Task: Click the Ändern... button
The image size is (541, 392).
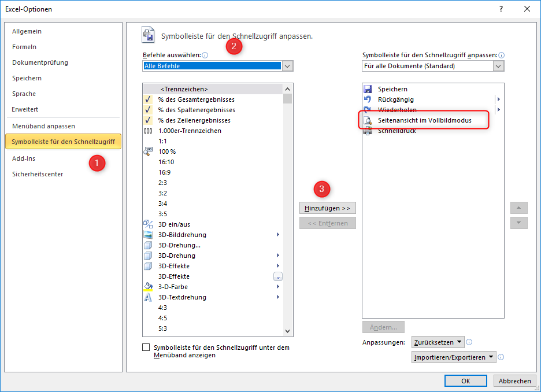Action: point(383,327)
